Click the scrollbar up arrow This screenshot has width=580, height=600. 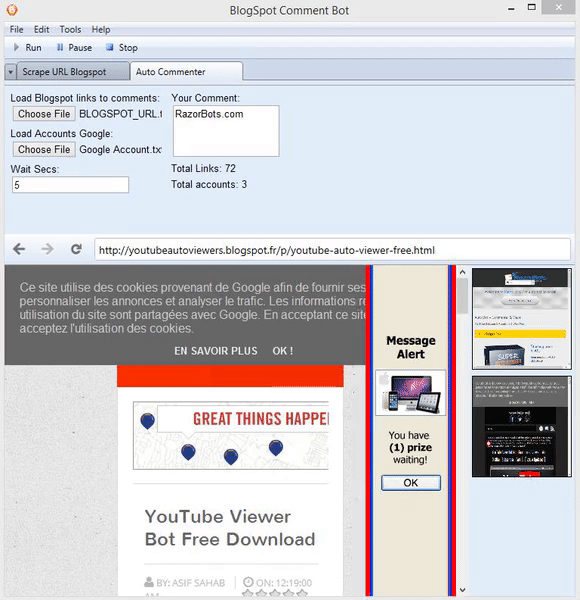tap(462, 272)
